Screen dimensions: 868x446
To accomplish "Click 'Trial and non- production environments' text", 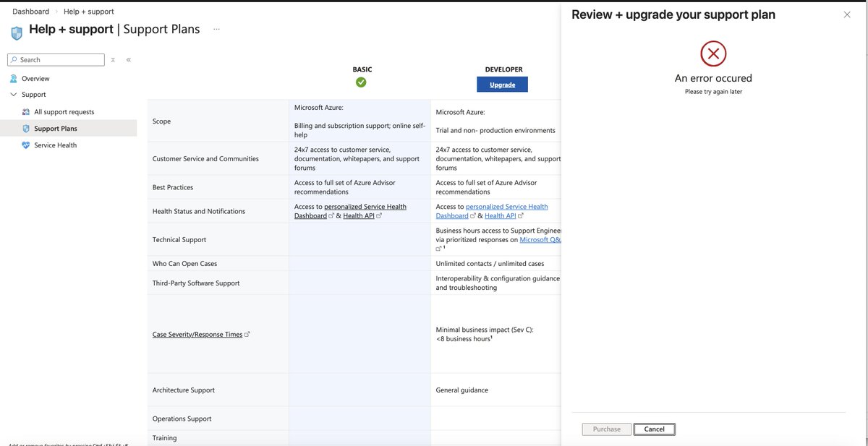I will coord(496,131).
